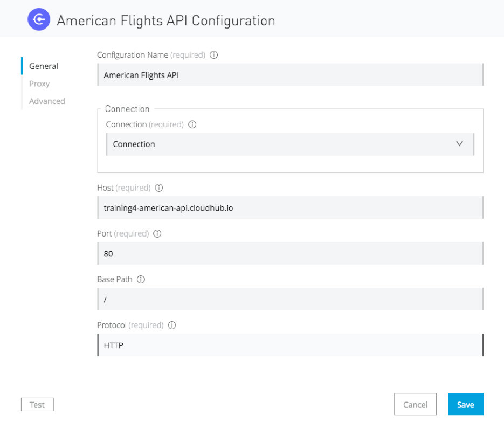Open info tooltip for Configuration Name

click(x=214, y=55)
